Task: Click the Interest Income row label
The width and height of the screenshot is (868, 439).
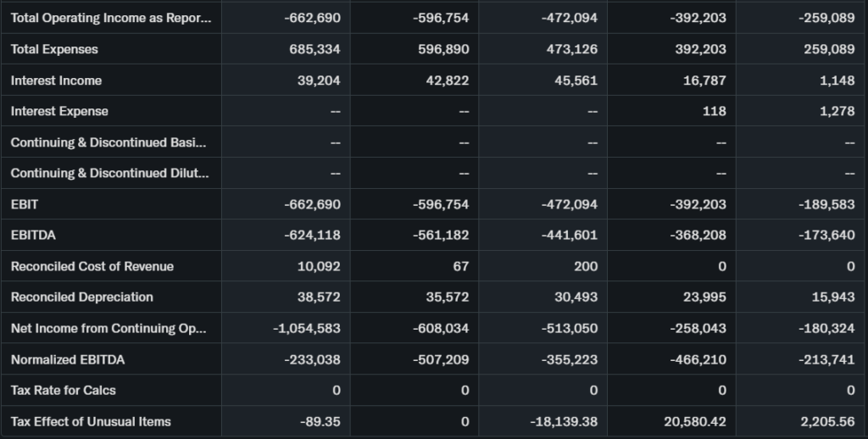Action: [56, 81]
